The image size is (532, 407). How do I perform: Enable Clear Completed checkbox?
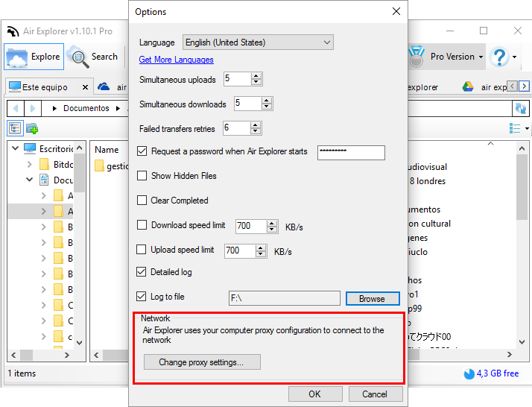142,201
